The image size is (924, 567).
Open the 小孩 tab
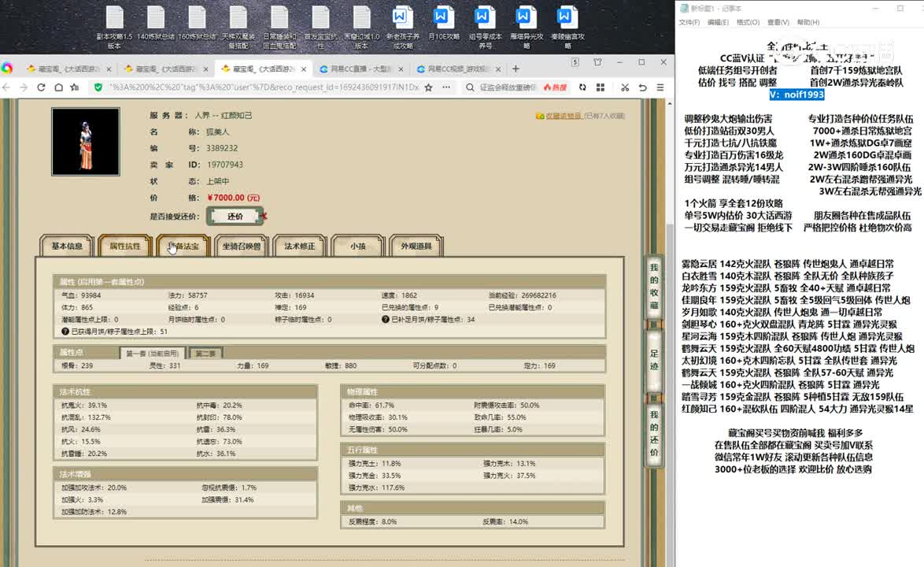357,246
